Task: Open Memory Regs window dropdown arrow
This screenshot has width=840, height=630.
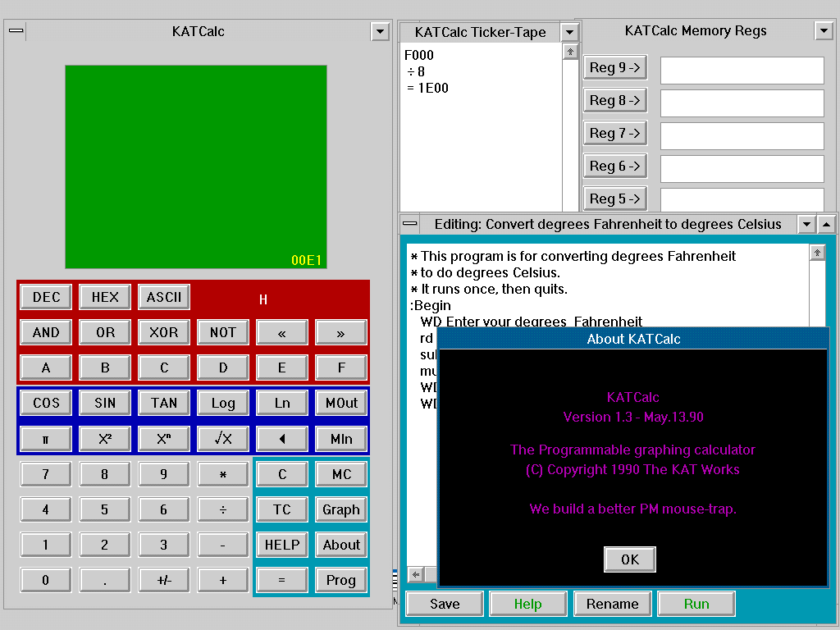Action: (824, 30)
